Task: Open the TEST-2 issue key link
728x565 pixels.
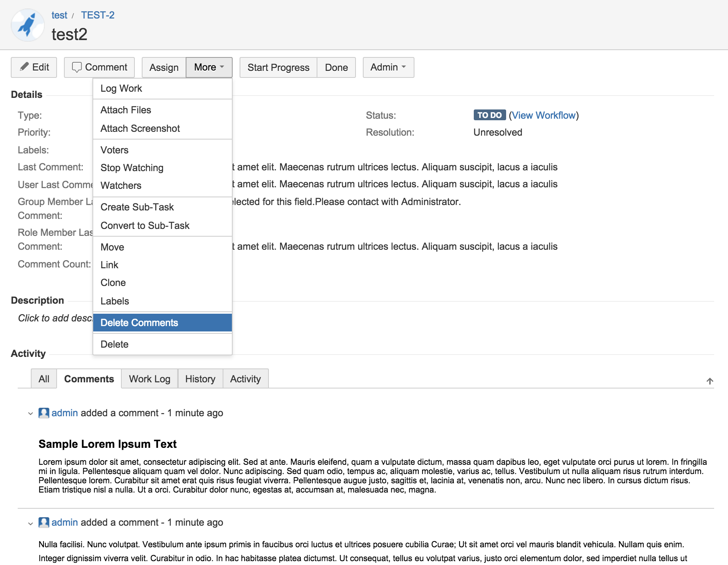Action: click(97, 15)
